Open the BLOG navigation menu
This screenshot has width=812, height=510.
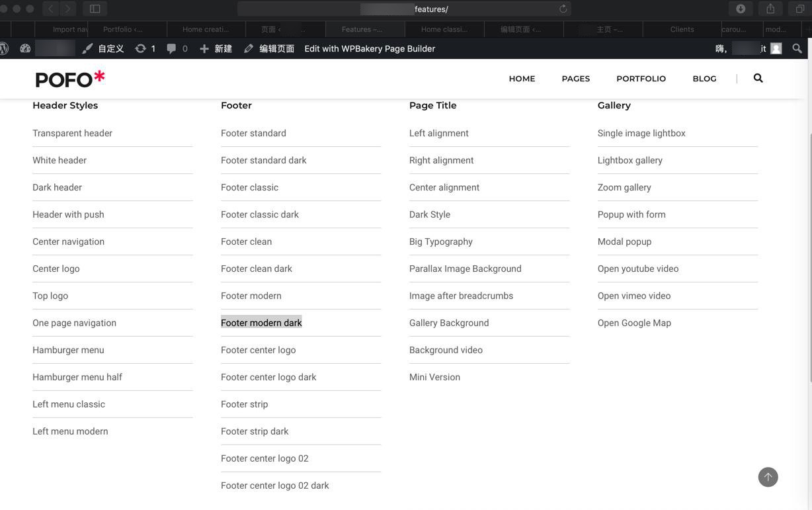tap(704, 78)
